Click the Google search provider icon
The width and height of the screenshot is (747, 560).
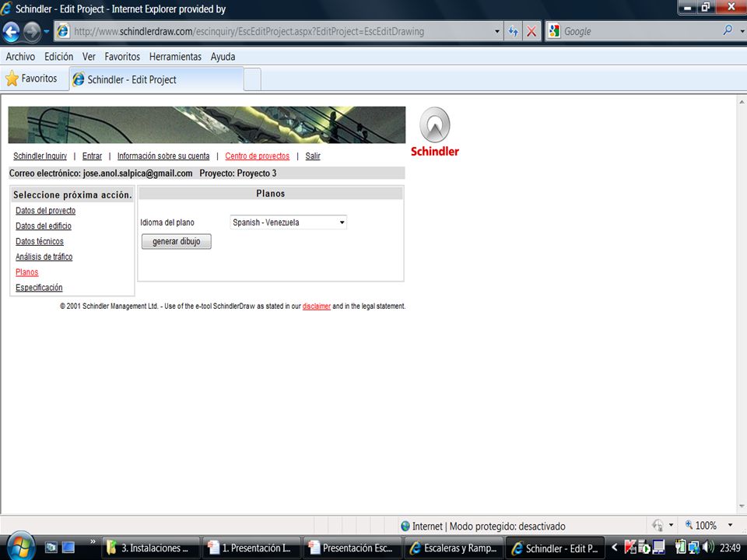click(554, 32)
